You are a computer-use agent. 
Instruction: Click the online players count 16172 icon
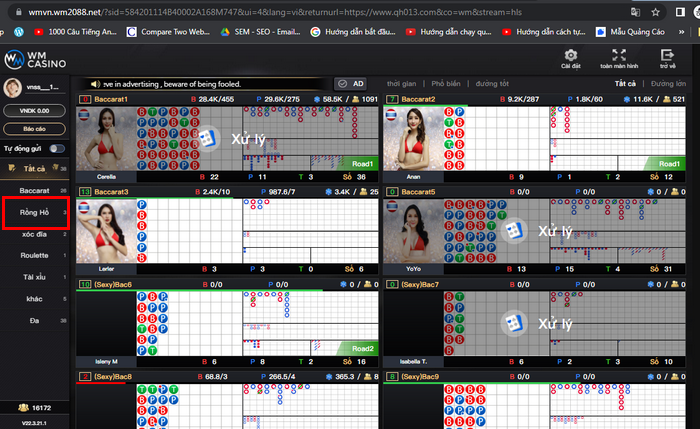[x=23, y=408]
